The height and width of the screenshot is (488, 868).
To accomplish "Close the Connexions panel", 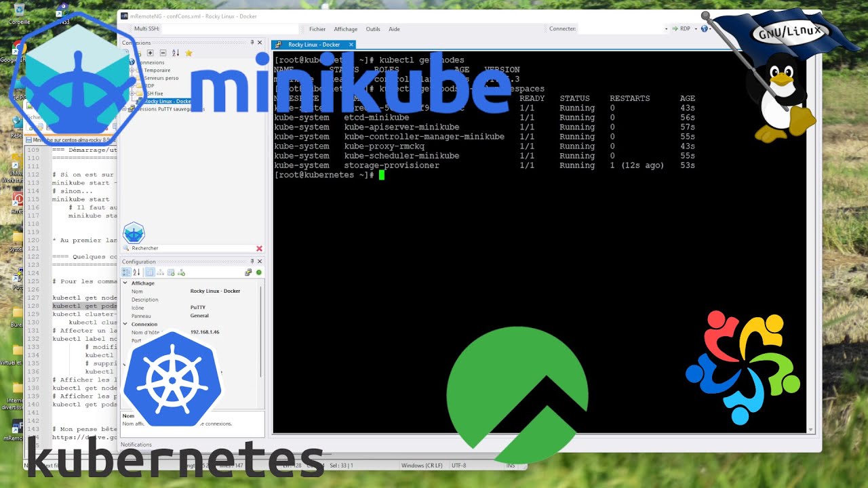I will click(260, 43).
